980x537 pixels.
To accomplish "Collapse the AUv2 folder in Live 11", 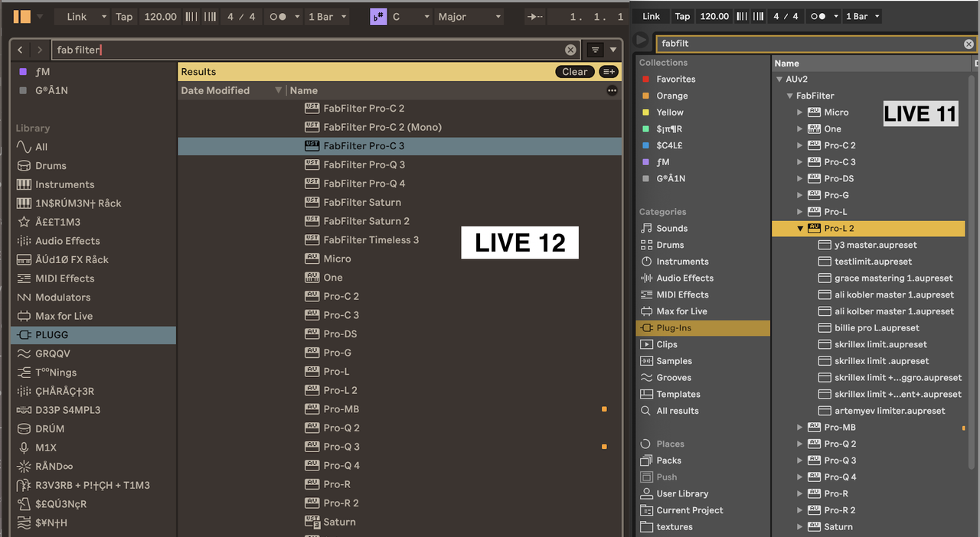I will click(x=779, y=79).
